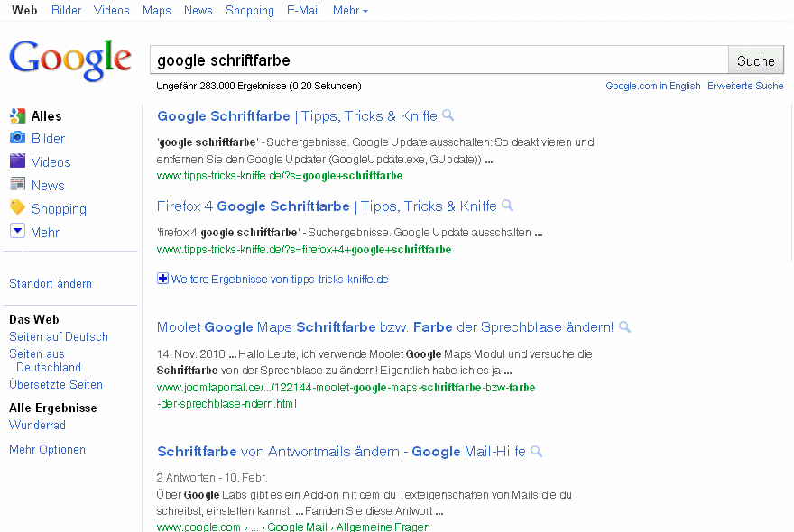794x532 pixels.
Task: Open Google.com in English link
Action: tap(652, 86)
